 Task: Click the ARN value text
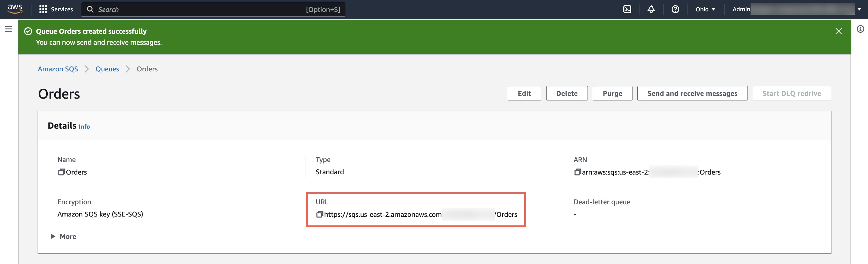click(x=651, y=172)
